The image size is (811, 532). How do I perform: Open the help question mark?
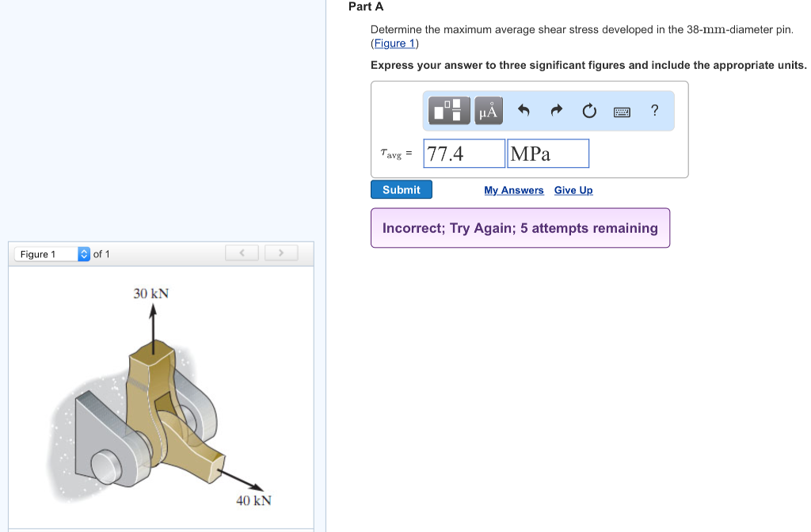(654, 110)
